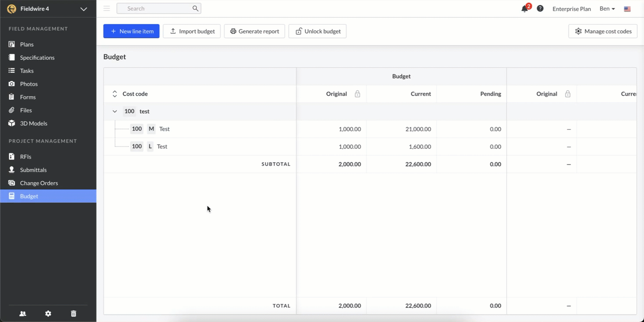Collapse the 100 test cost code group
This screenshot has width=644, height=322.
point(115,111)
